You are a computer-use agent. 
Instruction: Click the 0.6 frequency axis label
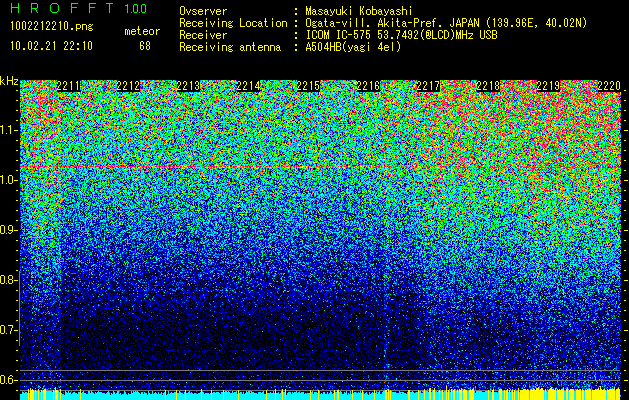click(8, 380)
